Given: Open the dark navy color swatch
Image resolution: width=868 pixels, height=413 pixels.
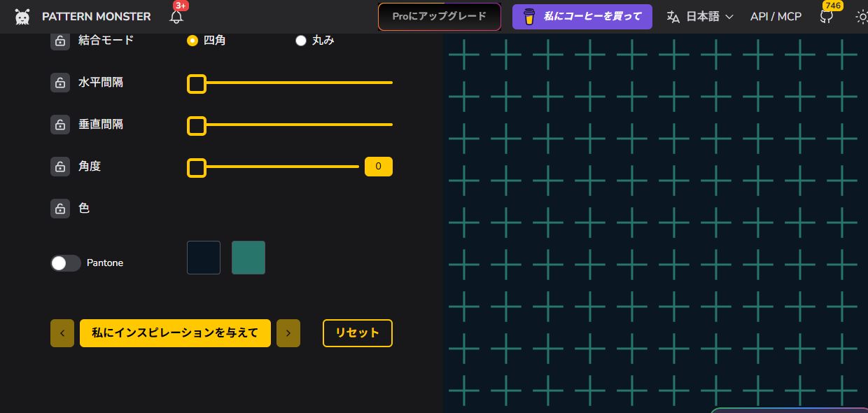Looking at the screenshot, I should [204, 258].
